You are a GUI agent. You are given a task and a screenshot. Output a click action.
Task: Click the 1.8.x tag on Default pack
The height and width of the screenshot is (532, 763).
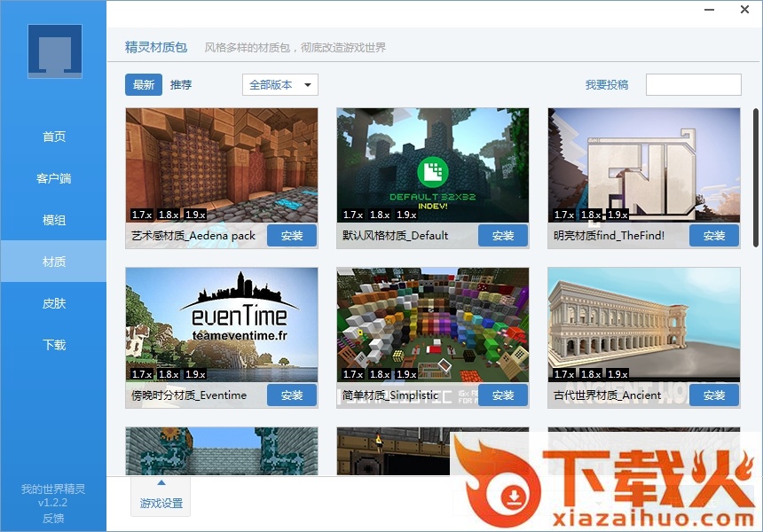pyautogui.click(x=380, y=215)
